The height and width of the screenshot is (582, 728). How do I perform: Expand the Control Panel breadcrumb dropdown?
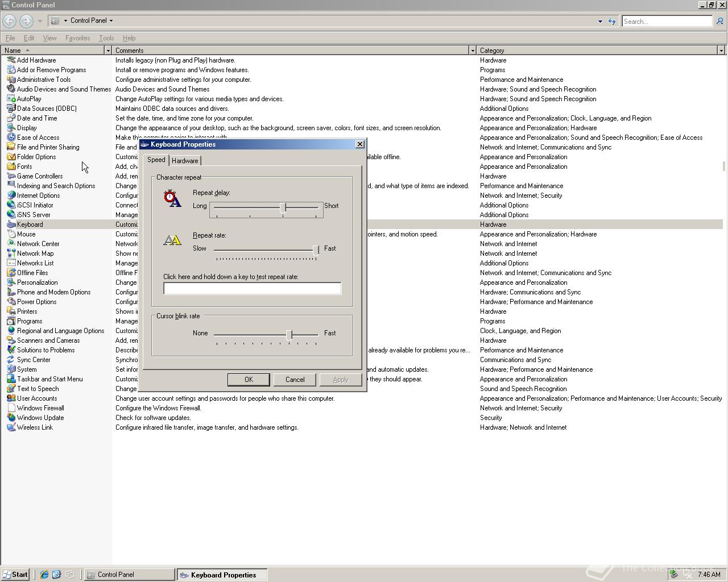click(x=111, y=20)
